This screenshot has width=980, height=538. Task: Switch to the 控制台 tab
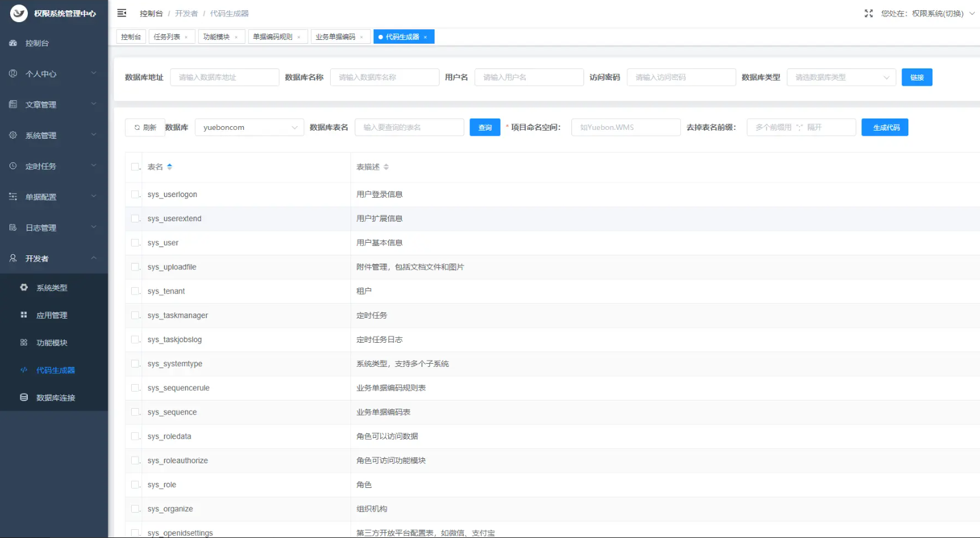131,37
